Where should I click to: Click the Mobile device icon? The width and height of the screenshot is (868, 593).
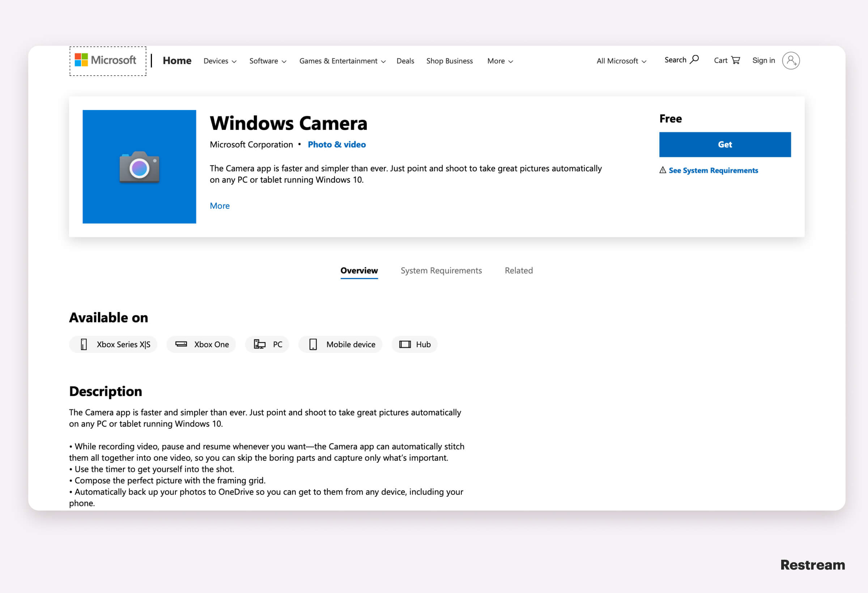coord(312,344)
